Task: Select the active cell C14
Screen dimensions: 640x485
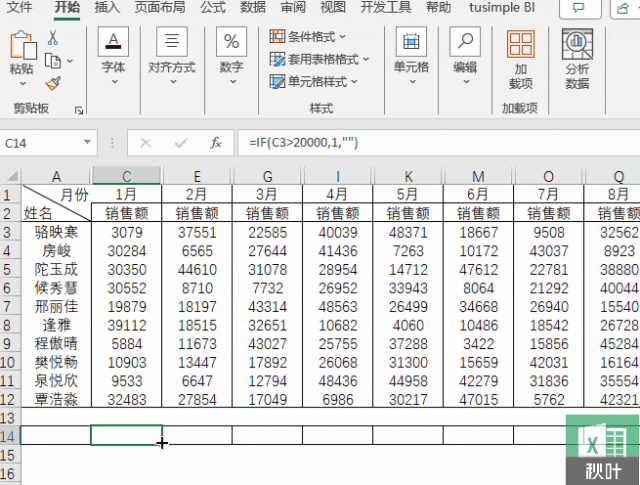Action: click(127, 435)
